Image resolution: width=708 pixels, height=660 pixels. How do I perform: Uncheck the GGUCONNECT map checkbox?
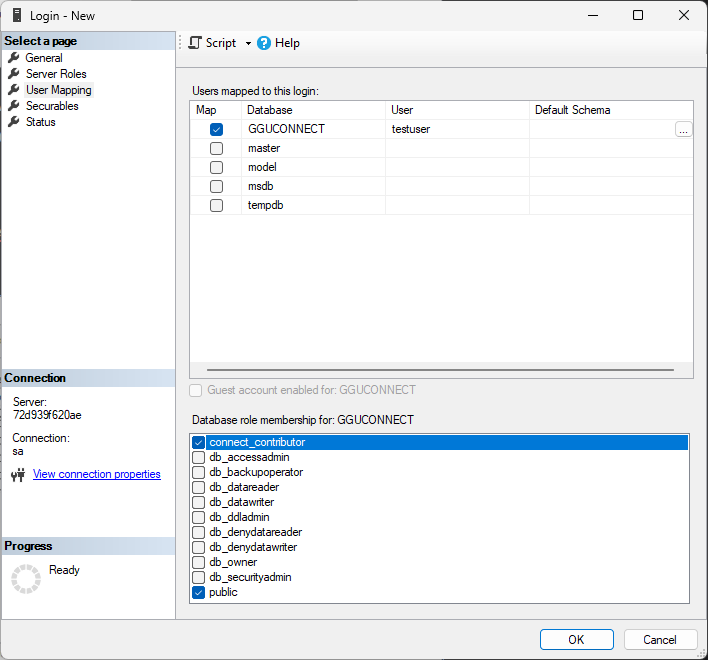pyautogui.click(x=216, y=129)
